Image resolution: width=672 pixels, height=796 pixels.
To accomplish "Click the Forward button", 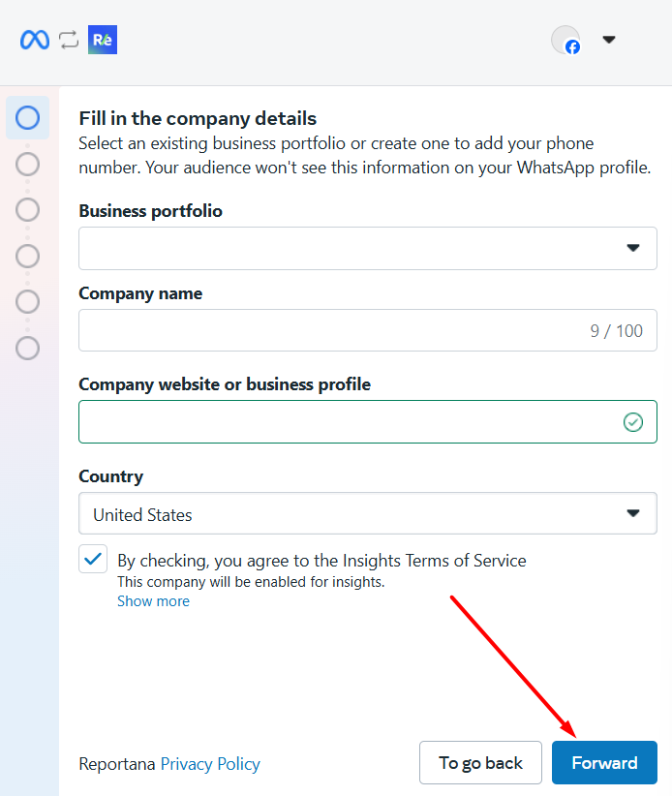I will click(604, 762).
